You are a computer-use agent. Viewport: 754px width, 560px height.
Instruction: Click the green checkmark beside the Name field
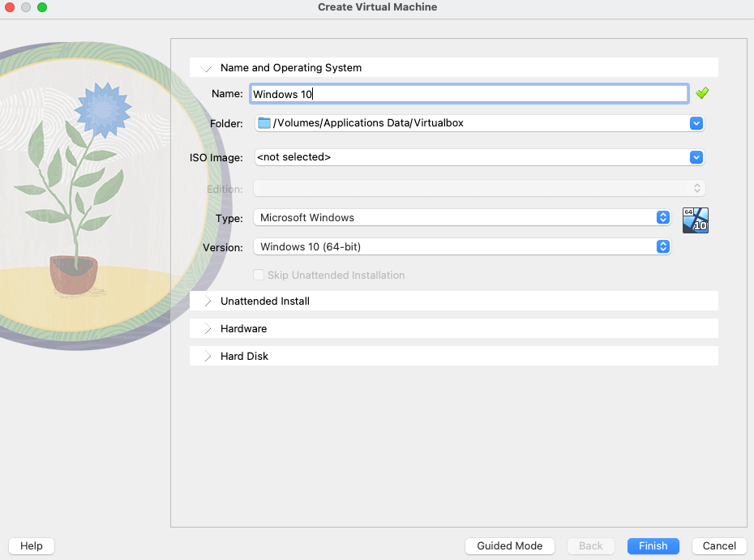pos(701,93)
